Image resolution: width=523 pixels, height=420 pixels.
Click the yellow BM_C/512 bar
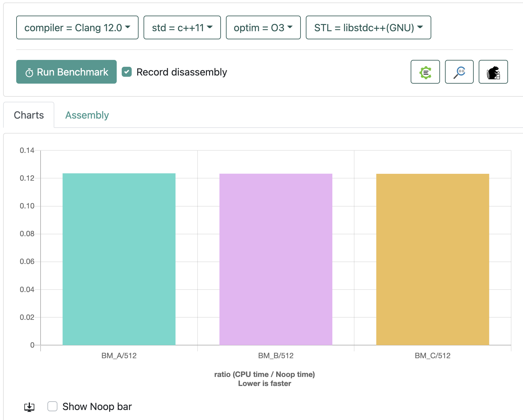(x=433, y=259)
